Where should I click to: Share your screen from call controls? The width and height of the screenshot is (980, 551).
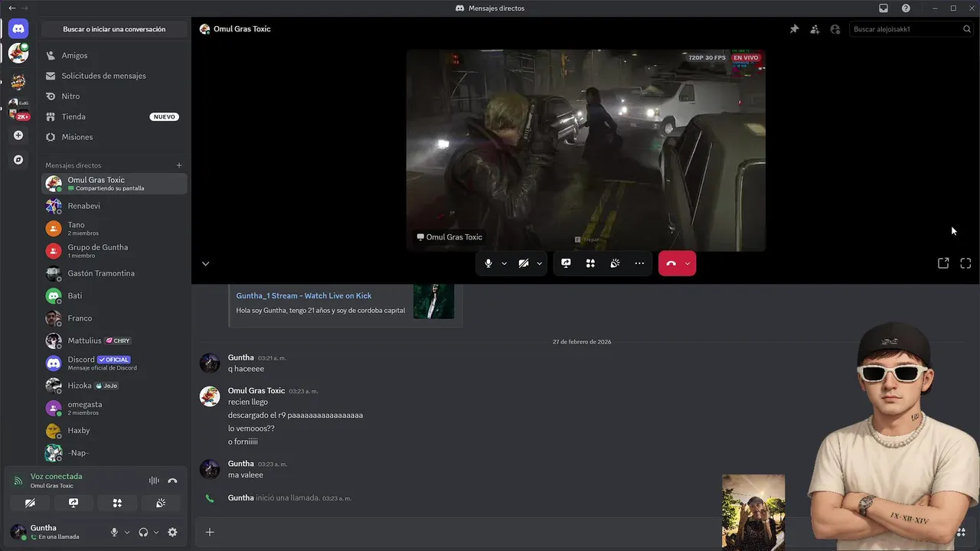566,263
